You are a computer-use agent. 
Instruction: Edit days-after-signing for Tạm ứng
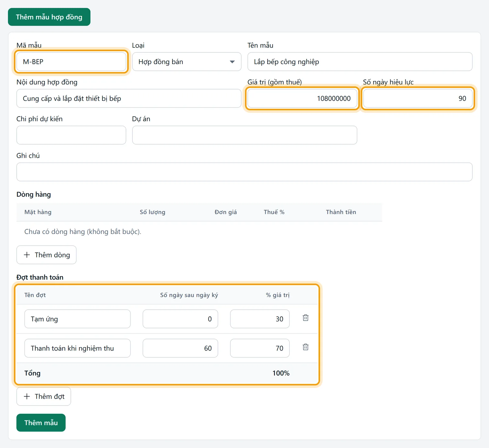(180, 319)
